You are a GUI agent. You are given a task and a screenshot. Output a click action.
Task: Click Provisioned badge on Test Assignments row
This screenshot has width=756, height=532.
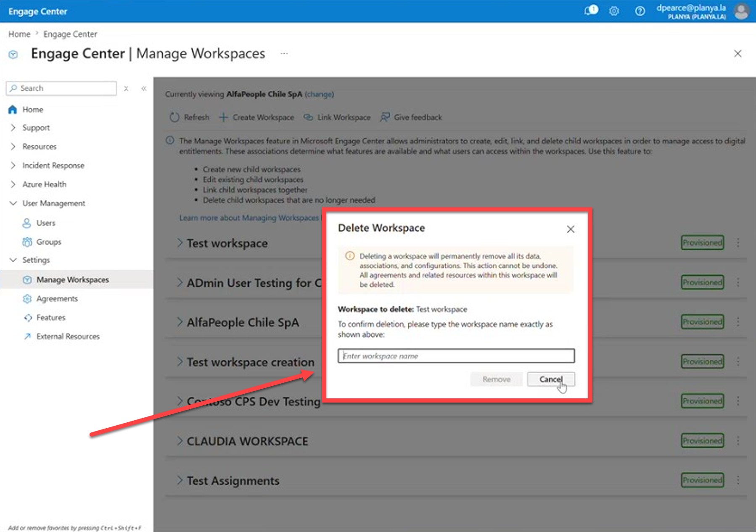(703, 480)
